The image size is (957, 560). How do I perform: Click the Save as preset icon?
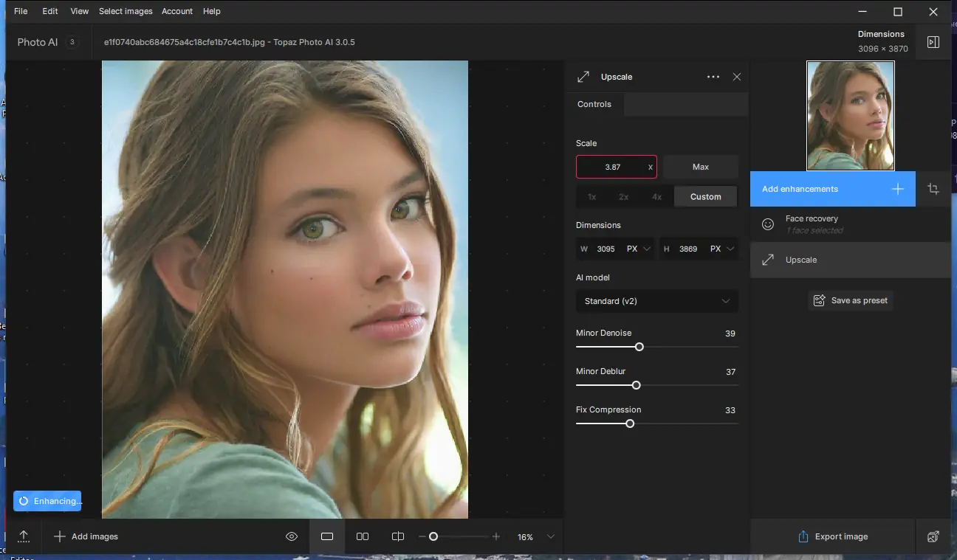pyautogui.click(x=818, y=300)
